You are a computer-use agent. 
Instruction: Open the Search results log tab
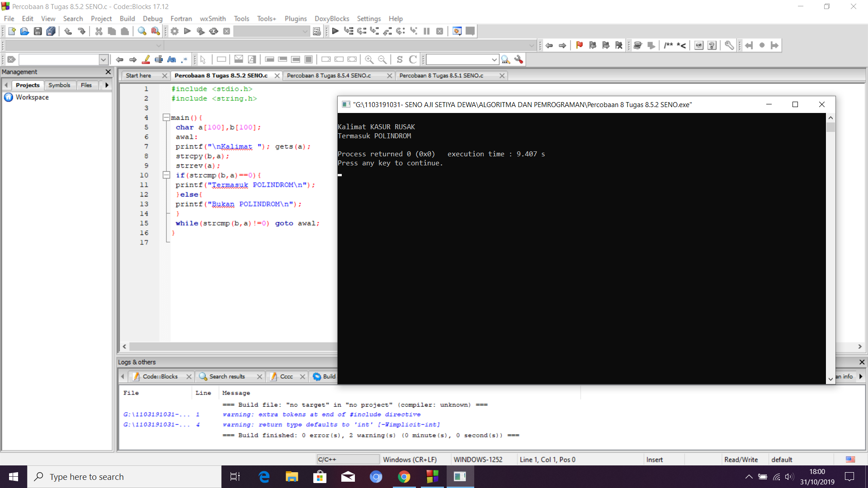click(x=226, y=376)
